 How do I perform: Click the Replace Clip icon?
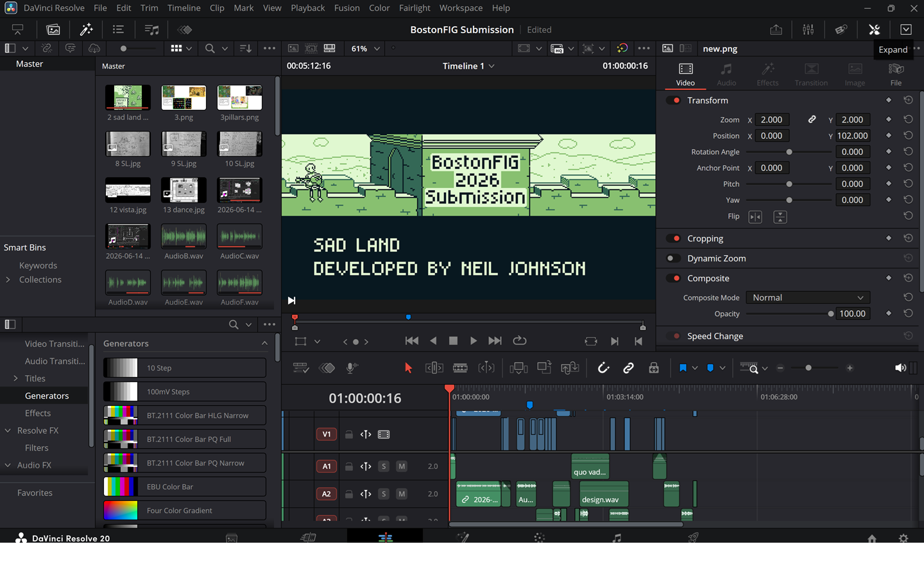(x=570, y=368)
